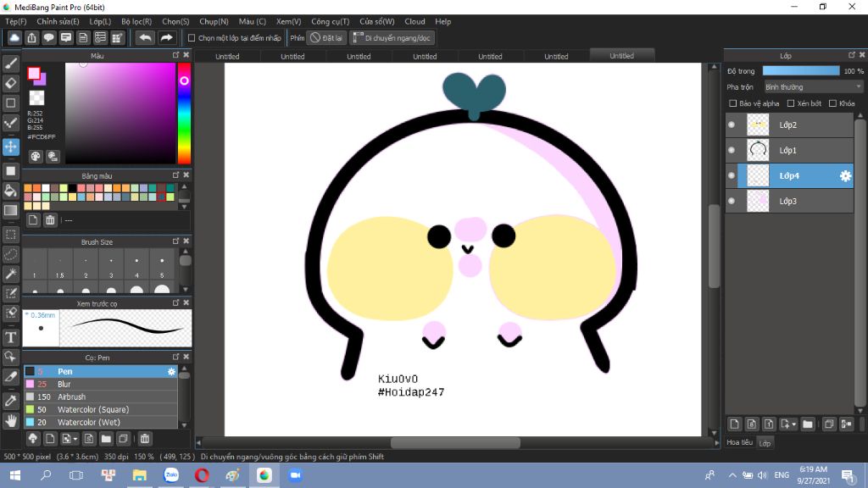Screen dimensions: 868x488
Task: Delete brush with trash icon under brush list
Action: tap(144, 439)
